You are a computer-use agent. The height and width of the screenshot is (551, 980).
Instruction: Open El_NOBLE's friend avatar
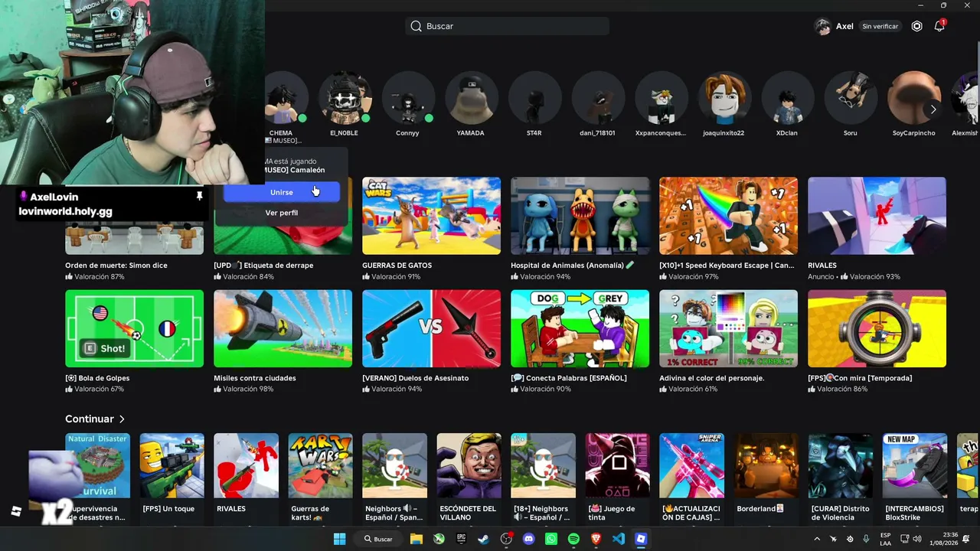pos(345,98)
